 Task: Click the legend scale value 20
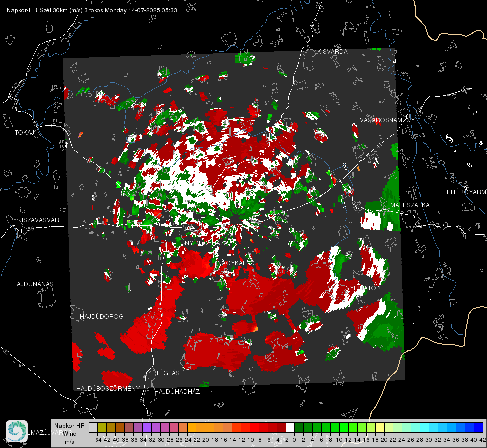384,440
